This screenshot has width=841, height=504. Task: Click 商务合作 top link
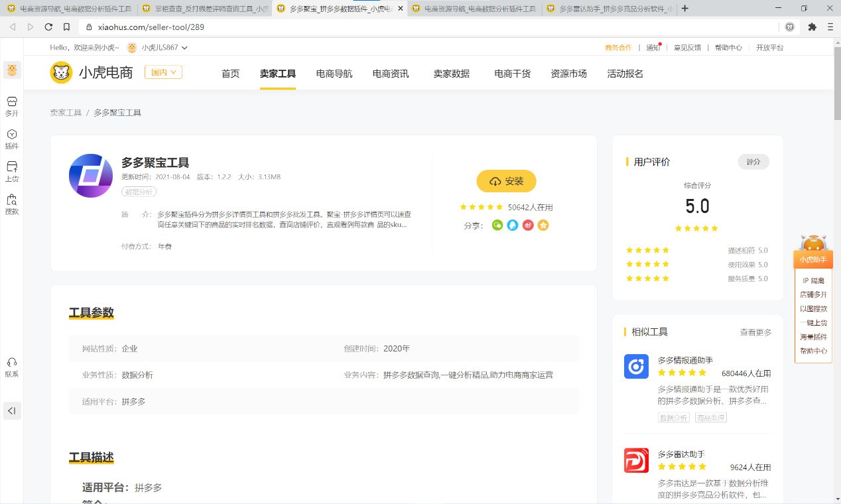pyautogui.click(x=618, y=48)
